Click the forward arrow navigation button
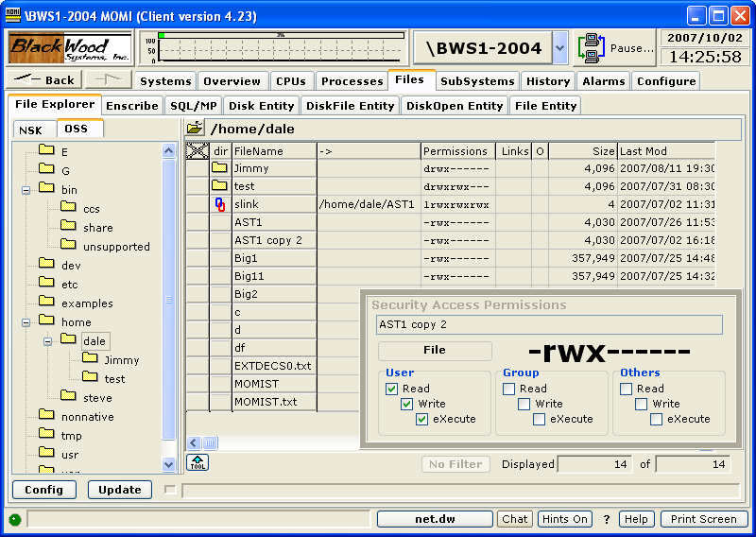 (109, 79)
